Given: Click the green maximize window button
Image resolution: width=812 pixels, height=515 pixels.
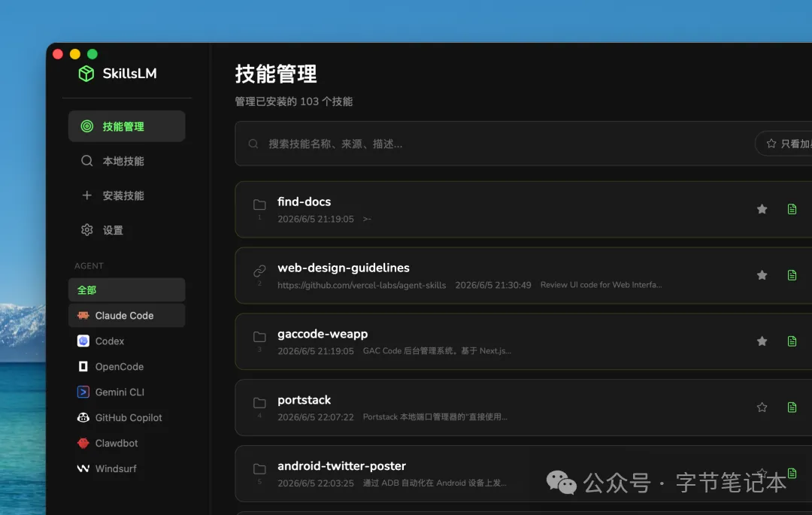Looking at the screenshot, I should (x=92, y=54).
